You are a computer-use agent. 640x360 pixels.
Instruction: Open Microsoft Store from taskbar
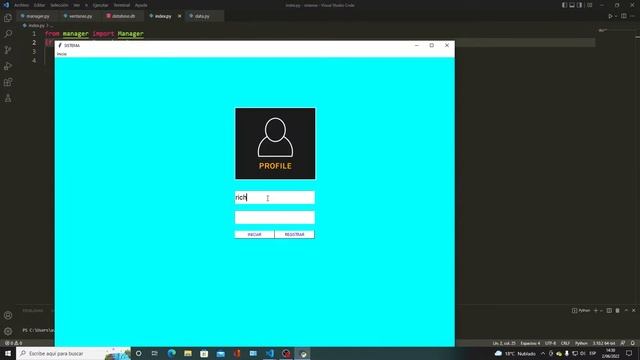point(204,353)
